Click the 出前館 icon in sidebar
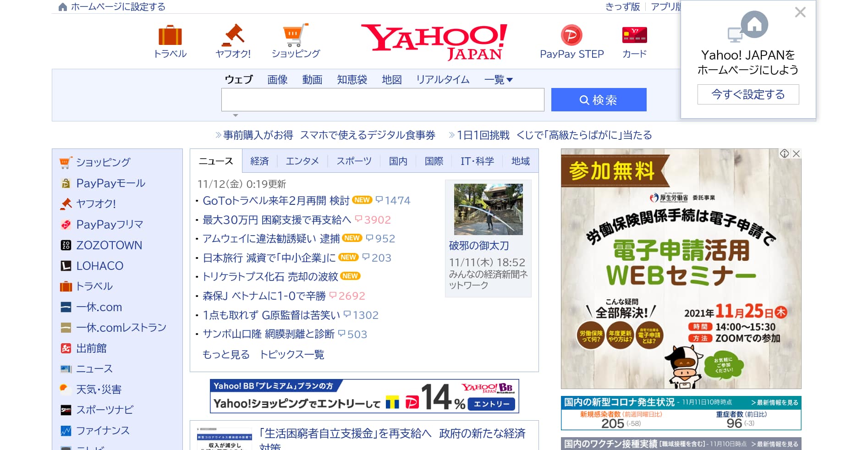Screen dimensions: 868x450 tap(66, 348)
